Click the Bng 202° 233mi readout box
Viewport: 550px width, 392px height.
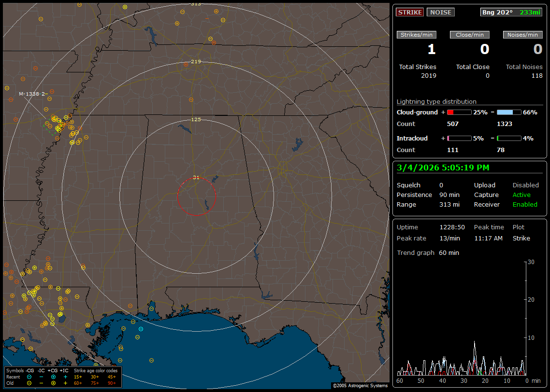(511, 12)
